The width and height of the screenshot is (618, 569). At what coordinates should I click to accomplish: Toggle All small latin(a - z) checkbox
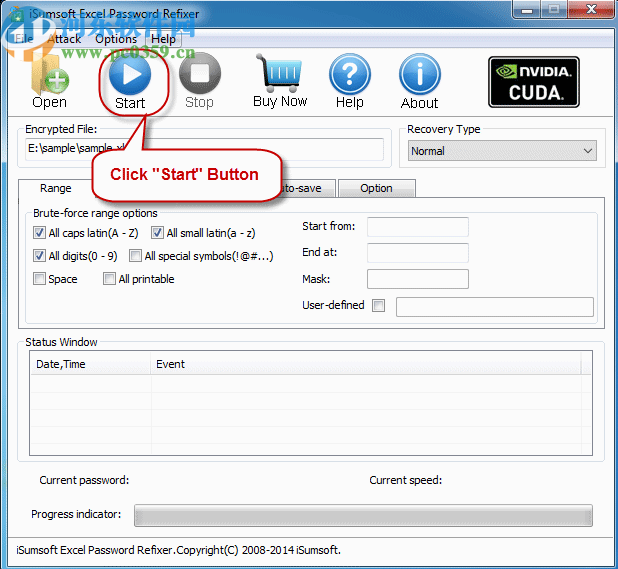tap(157, 233)
